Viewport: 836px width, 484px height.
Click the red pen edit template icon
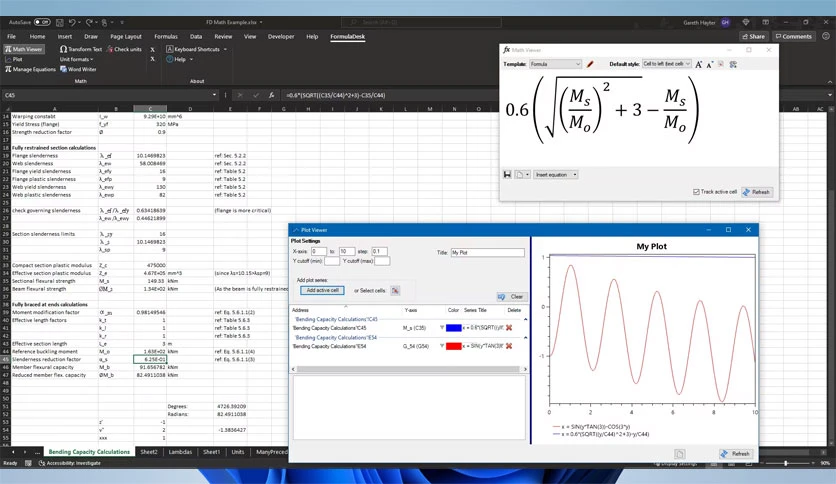(x=590, y=64)
